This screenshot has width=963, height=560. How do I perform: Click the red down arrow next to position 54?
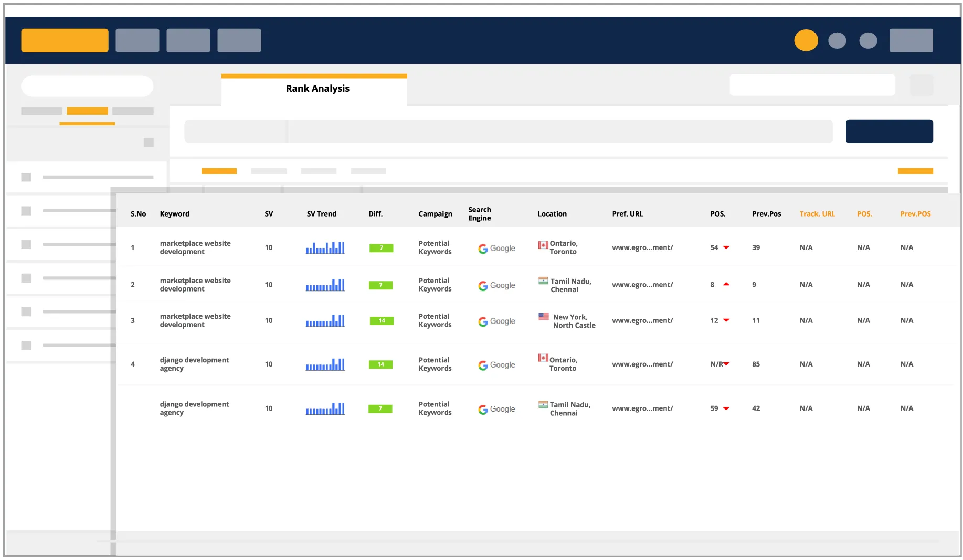(x=726, y=247)
